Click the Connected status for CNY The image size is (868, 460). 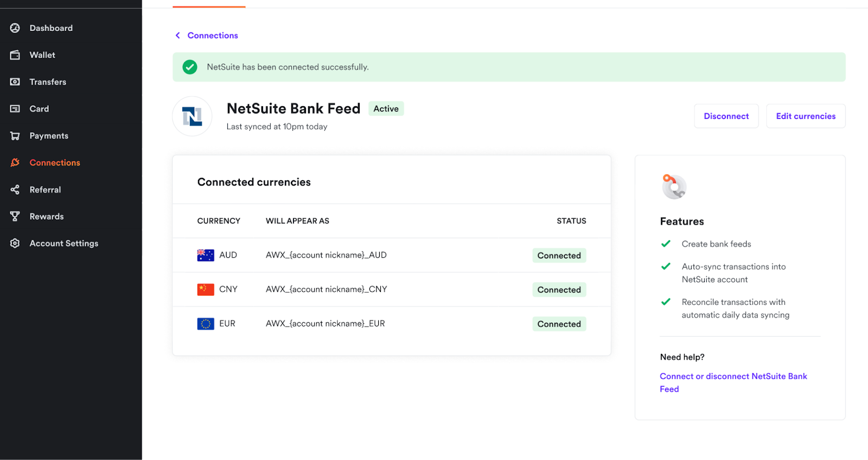tap(559, 290)
